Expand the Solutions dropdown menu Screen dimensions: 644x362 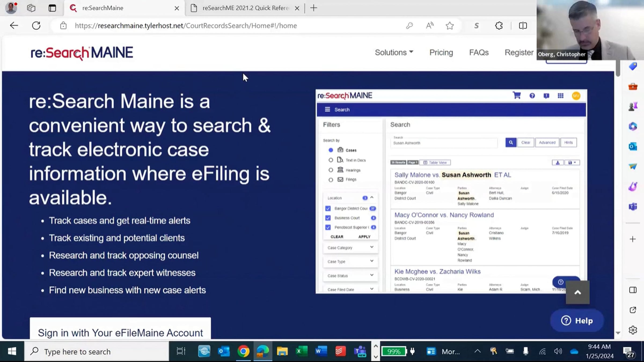pyautogui.click(x=394, y=52)
